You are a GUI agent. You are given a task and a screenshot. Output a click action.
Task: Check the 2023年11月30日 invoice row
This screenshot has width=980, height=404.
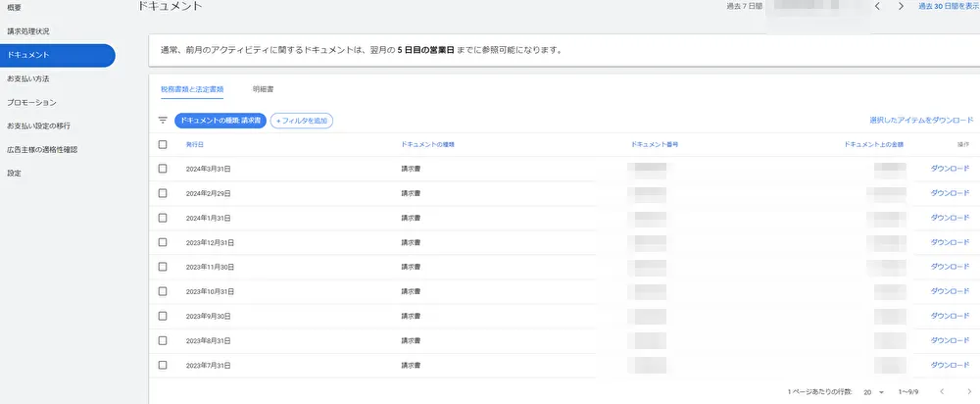click(163, 267)
